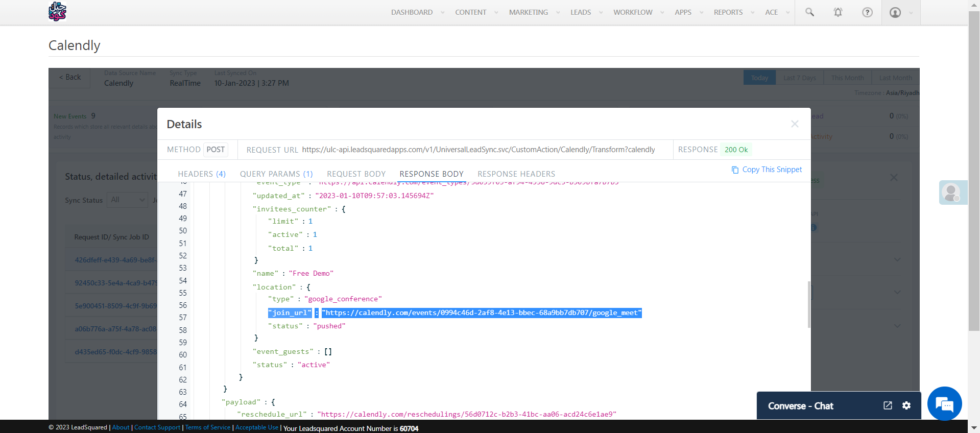Click the highlighted join_url value
Image resolution: width=980 pixels, height=433 pixels.
click(x=481, y=313)
